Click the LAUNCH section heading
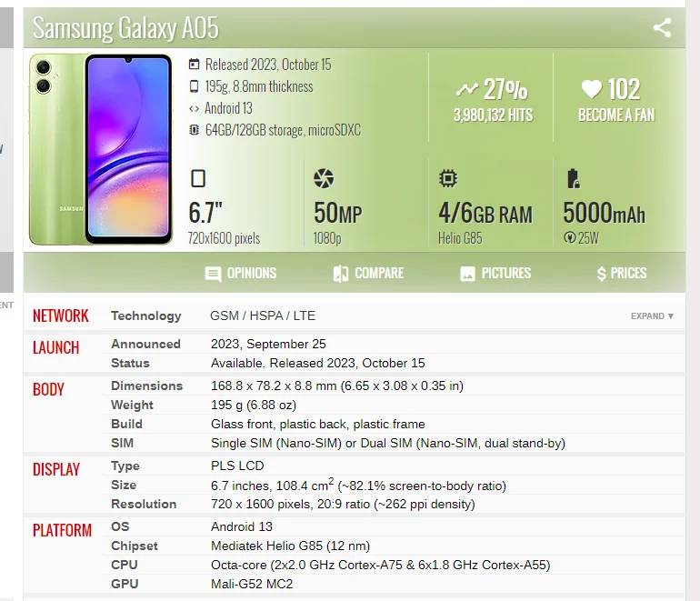The width and height of the screenshot is (700, 601). (55, 347)
